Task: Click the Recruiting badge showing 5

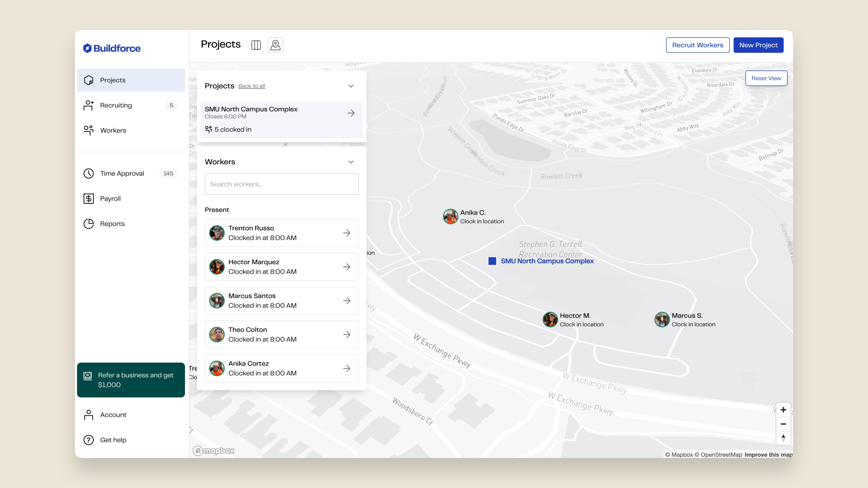Action: pyautogui.click(x=171, y=106)
